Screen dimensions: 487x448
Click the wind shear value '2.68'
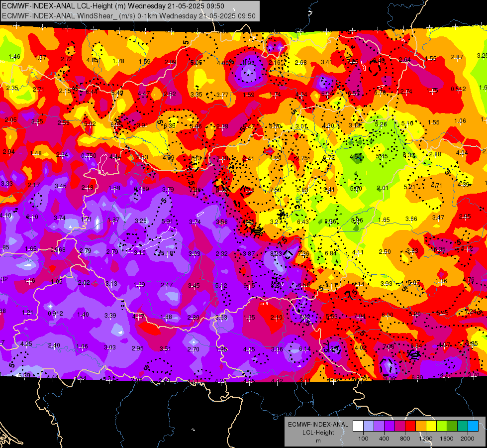click(300, 63)
